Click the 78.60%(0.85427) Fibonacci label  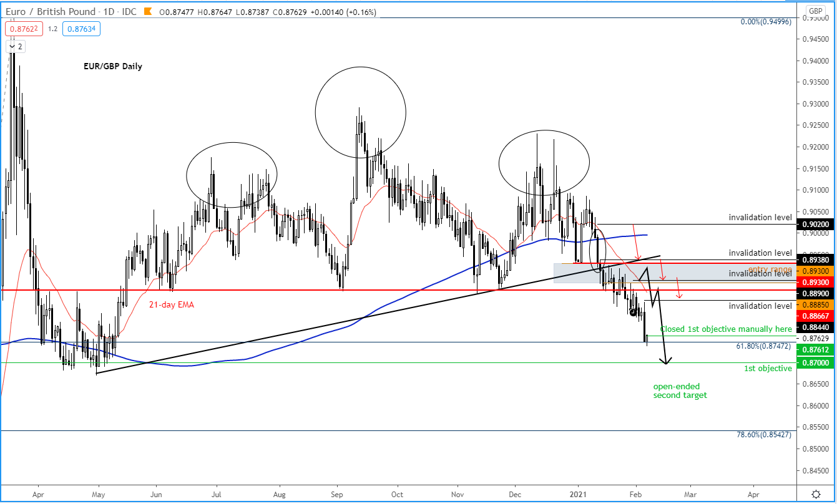(764, 434)
